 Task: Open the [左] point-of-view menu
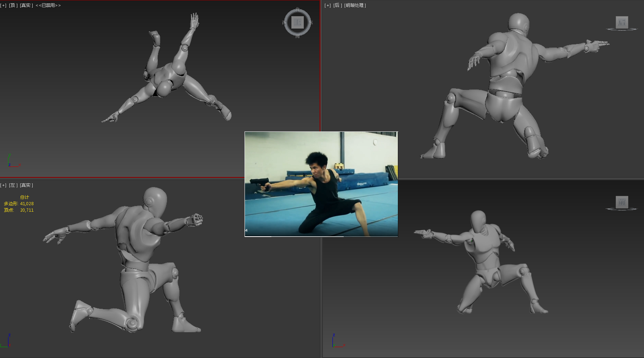click(13, 185)
